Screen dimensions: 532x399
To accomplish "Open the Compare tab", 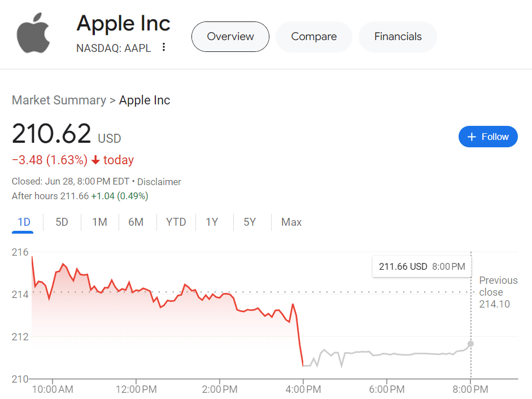I will (314, 37).
